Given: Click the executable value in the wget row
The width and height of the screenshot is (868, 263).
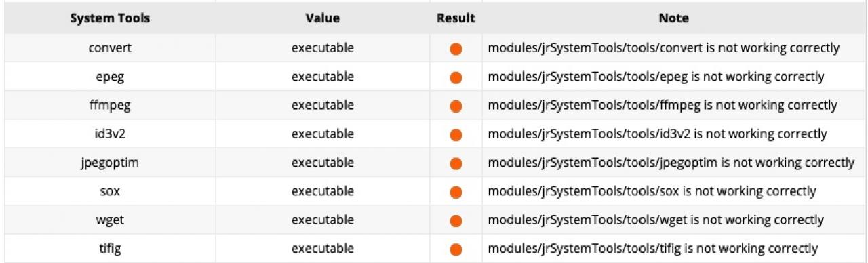Looking at the screenshot, I should coord(323,220).
